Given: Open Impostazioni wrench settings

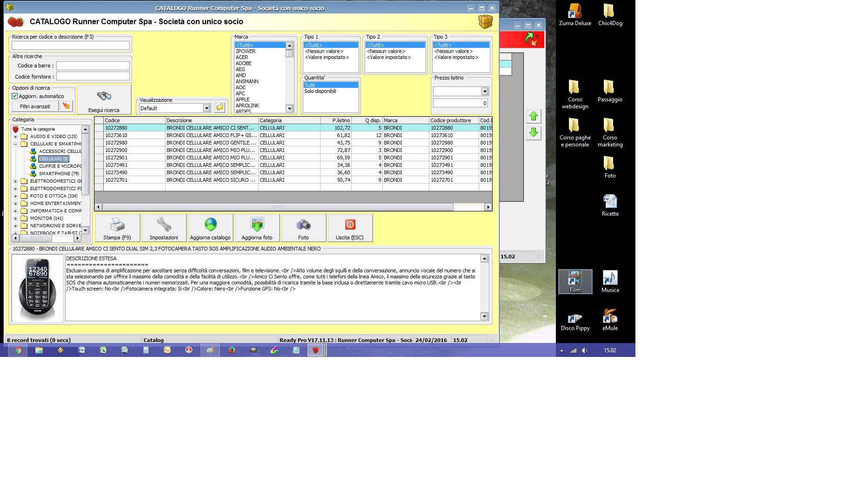Looking at the screenshot, I should click(x=164, y=228).
